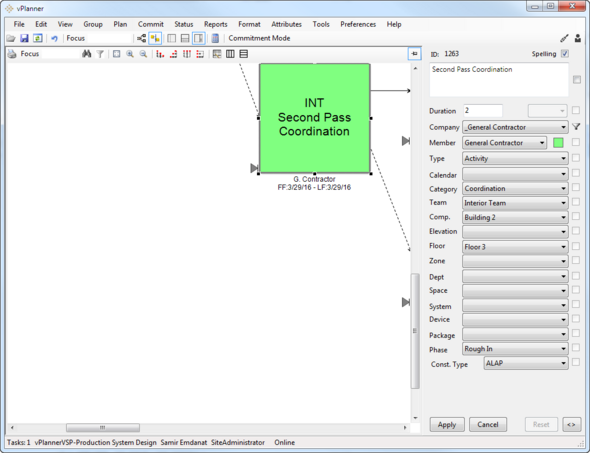Click the calculator icon in toolbar
The image size is (590, 453).
tap(215, 38)
